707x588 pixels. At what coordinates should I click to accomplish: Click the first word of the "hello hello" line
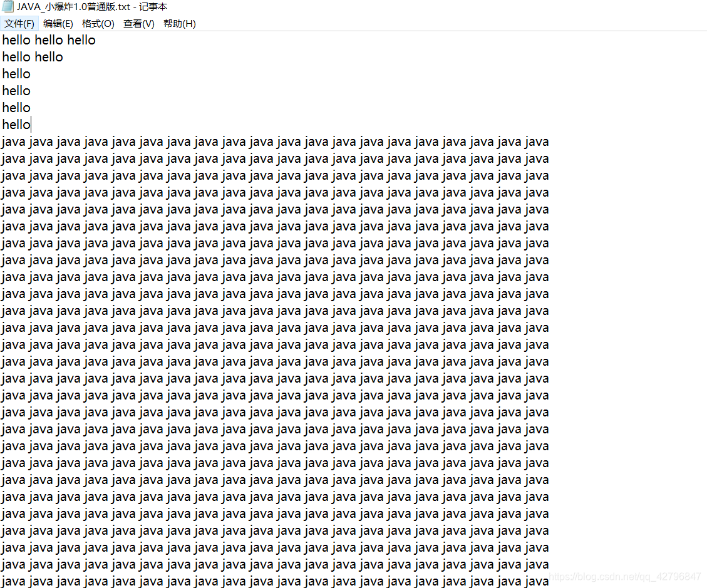(x=16, y=57)
